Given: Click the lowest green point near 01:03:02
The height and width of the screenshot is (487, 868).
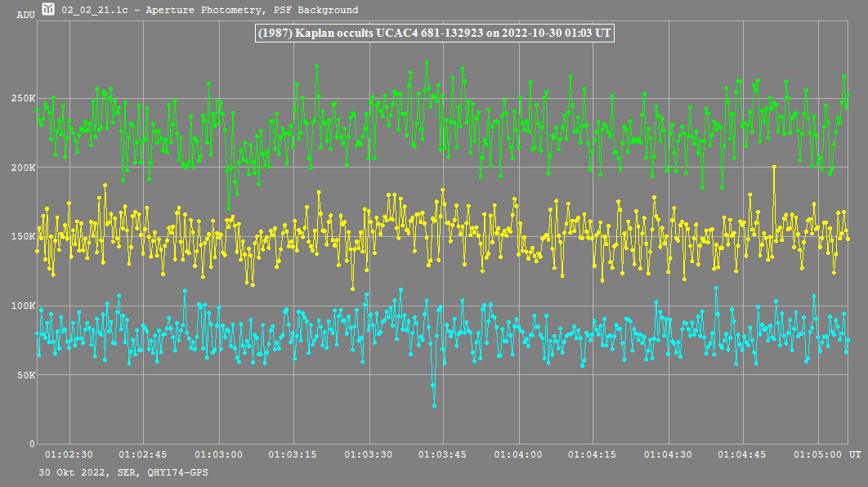Looking at the screenshot, I should (x=230, y=208).
